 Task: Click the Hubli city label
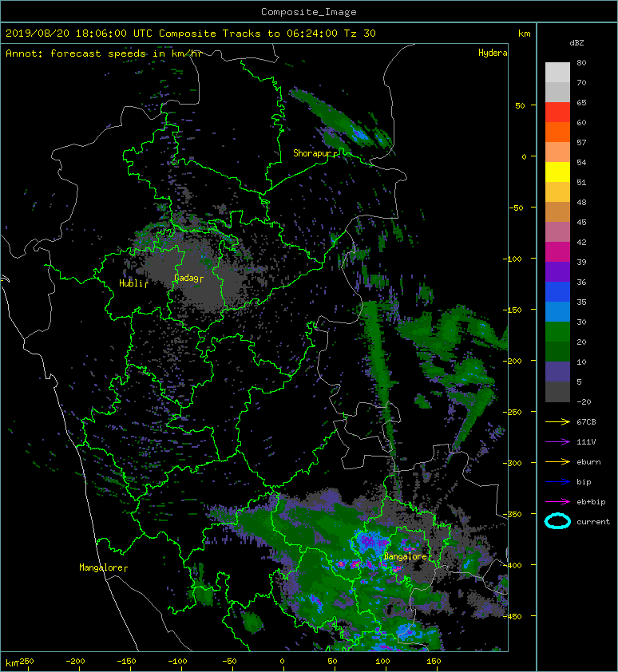click(132, 283)
